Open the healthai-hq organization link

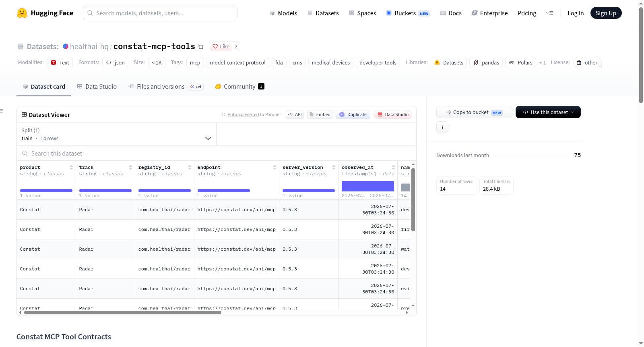(x=89, y=46)
